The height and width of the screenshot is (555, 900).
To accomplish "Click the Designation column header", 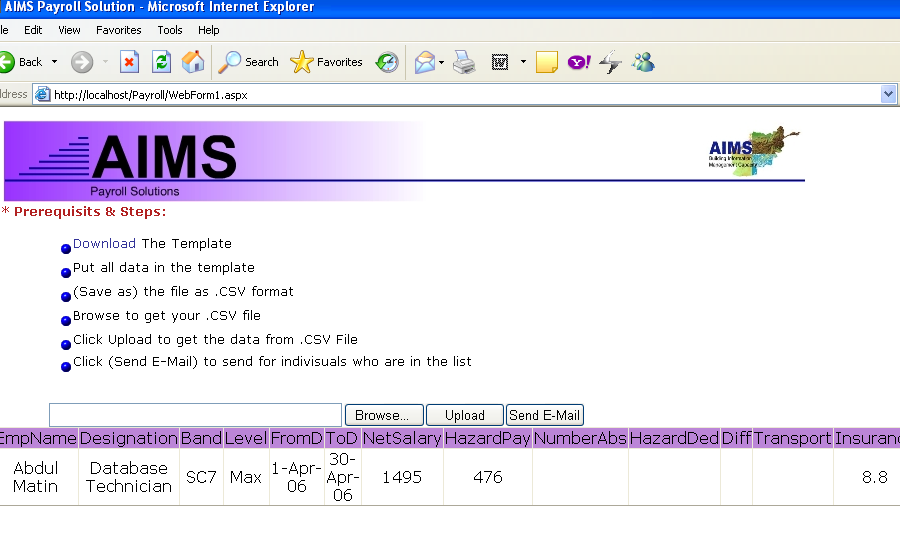I will pos(129,438).
